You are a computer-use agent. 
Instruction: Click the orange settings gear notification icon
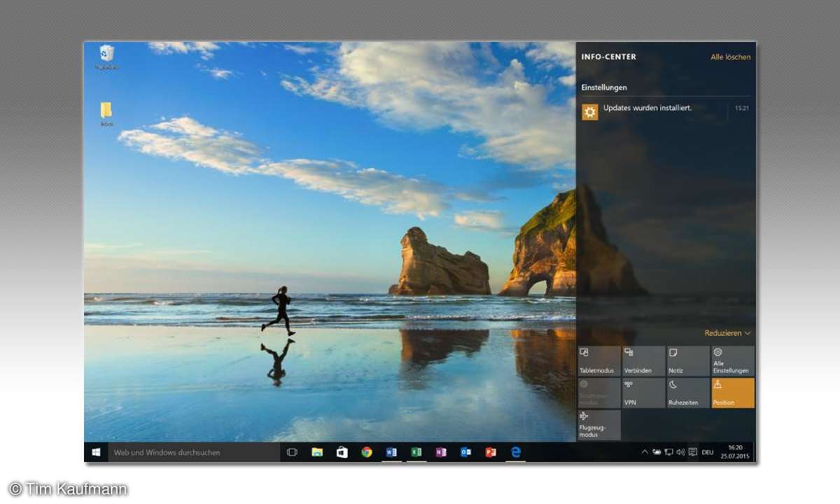coord(590,112)
